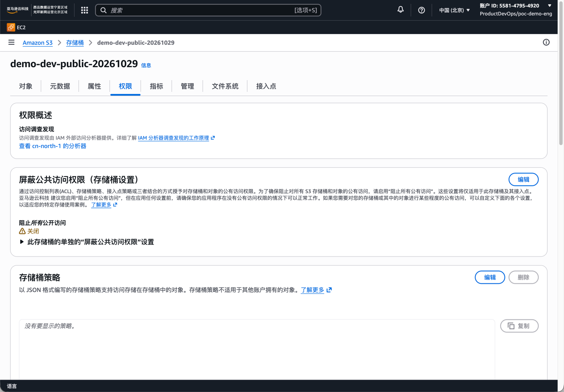
Task: Open the 信息 link next to bucket name
Action: click(146, 65)
